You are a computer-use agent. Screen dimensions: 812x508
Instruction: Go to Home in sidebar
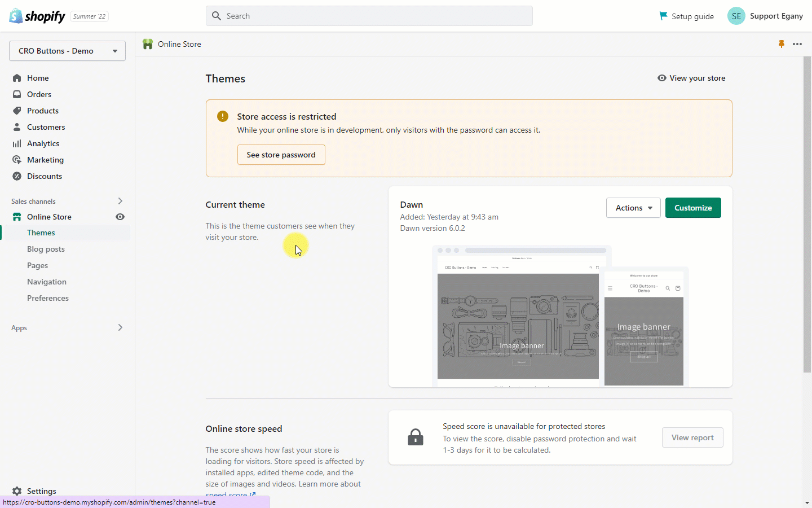[x=38, y=78]
